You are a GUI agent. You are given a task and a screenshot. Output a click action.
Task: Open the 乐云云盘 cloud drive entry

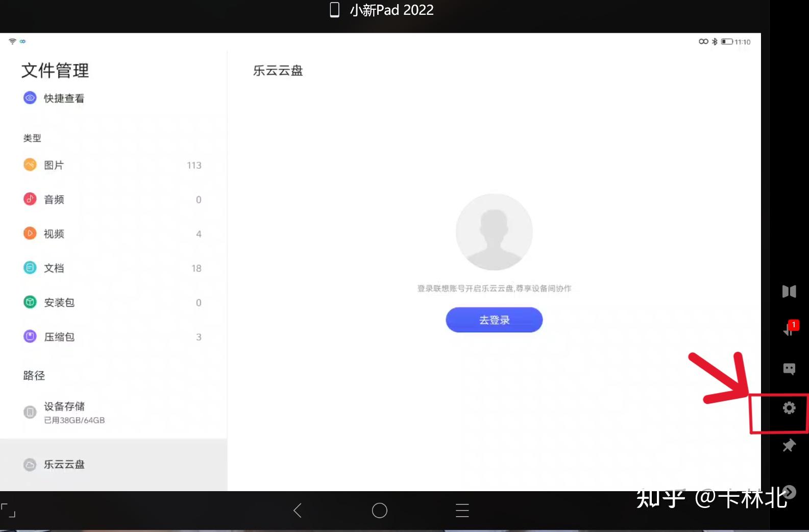click(113, 465)
